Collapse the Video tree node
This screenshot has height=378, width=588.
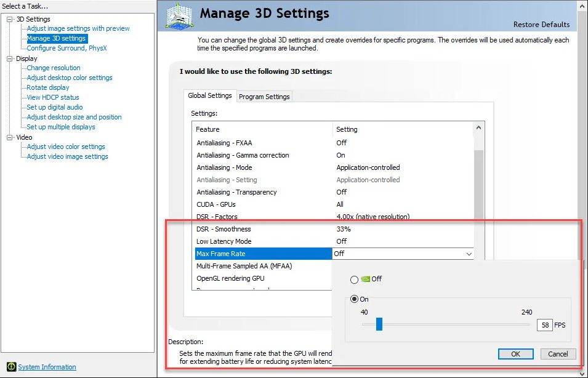(x=10, y=137)
